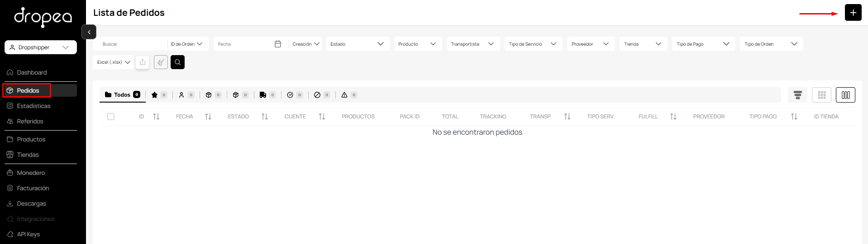Expand the Transportista filter
This screenshot has height=244, width=868.
point(473,44)
